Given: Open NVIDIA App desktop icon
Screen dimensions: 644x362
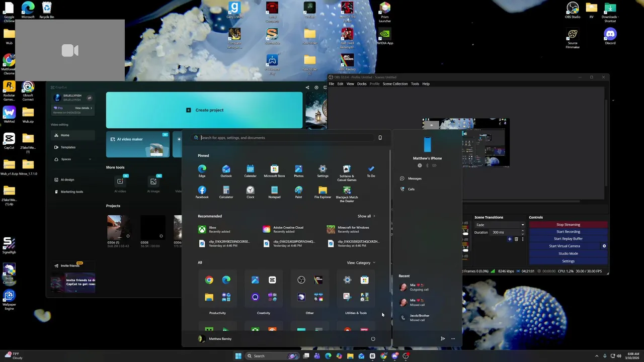Looking at the screenshot, I should pos(385,37).
